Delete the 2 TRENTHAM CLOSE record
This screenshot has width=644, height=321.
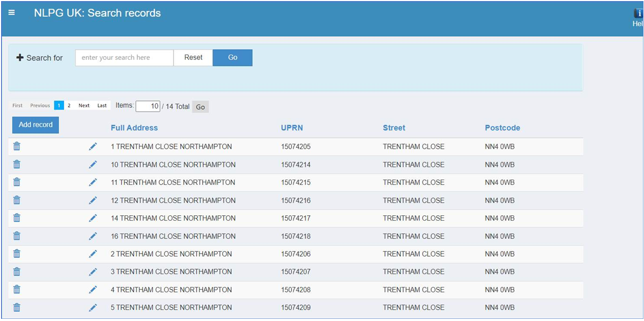pyautogui.click(x=17, y=254)
